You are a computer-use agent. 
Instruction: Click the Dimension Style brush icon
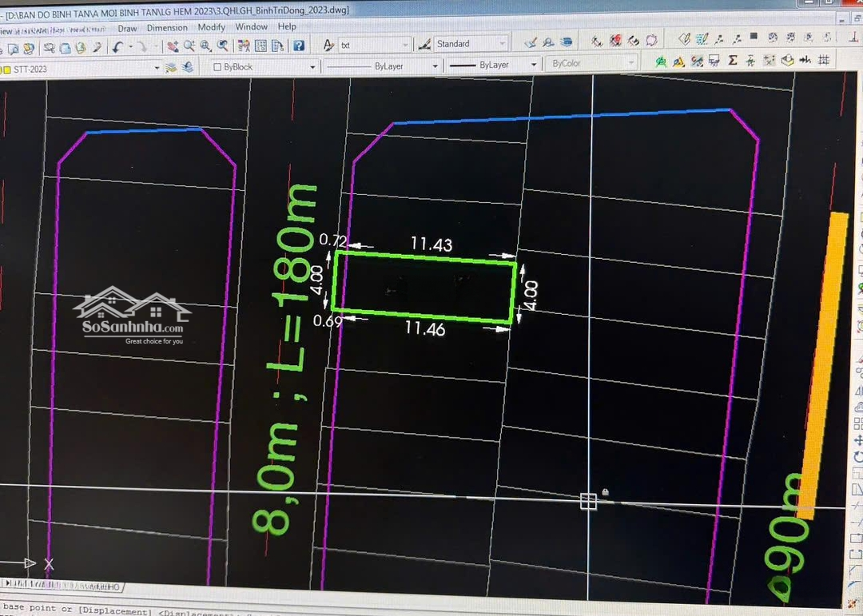coord(424,44)
